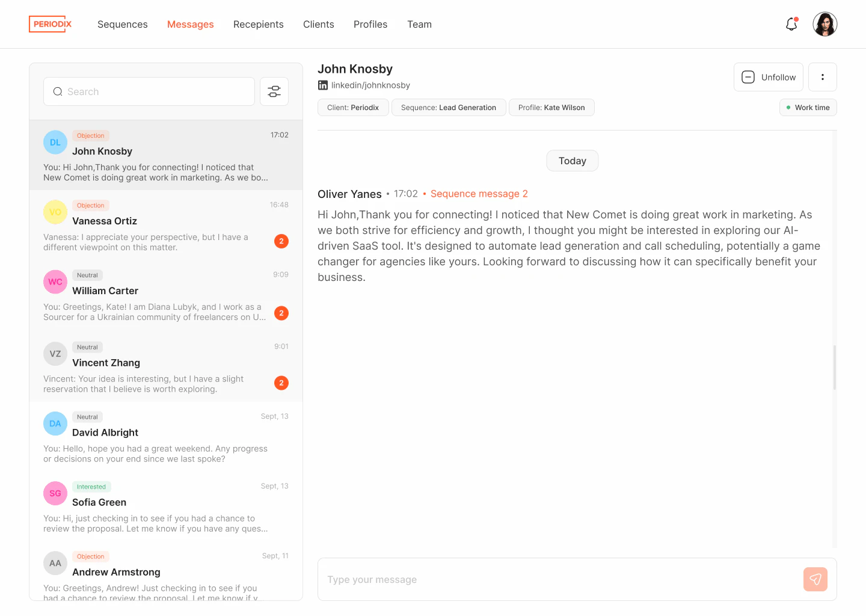Image resolution: width=866 pixels, height=616 pixels.
Task: Click the send message paper plane
Action: [x=815, y=579]
